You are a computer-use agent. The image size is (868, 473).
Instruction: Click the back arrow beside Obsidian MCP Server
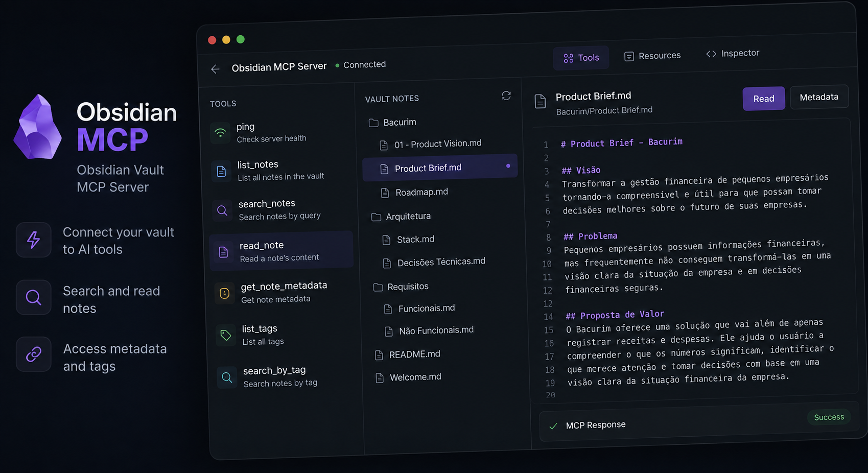215,69
